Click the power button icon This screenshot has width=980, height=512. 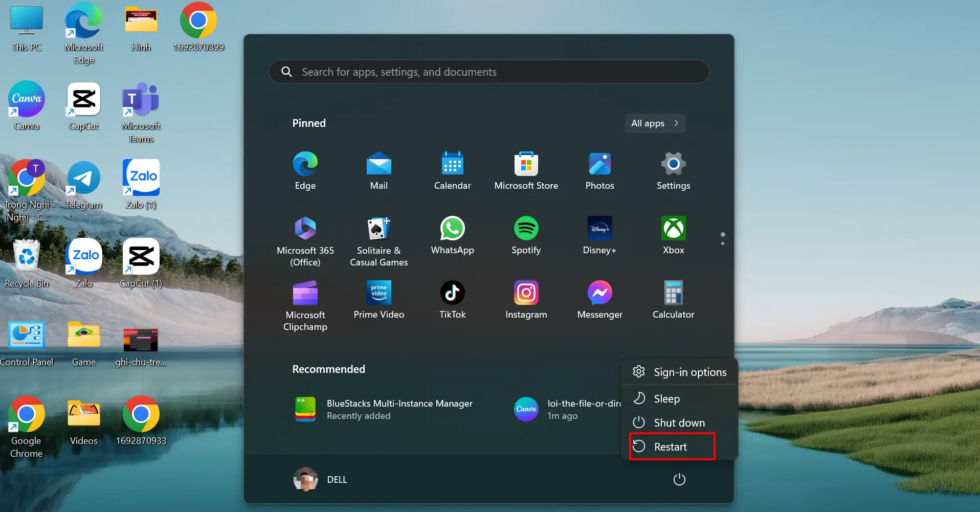pyautogui.click(x=679, y=479)
